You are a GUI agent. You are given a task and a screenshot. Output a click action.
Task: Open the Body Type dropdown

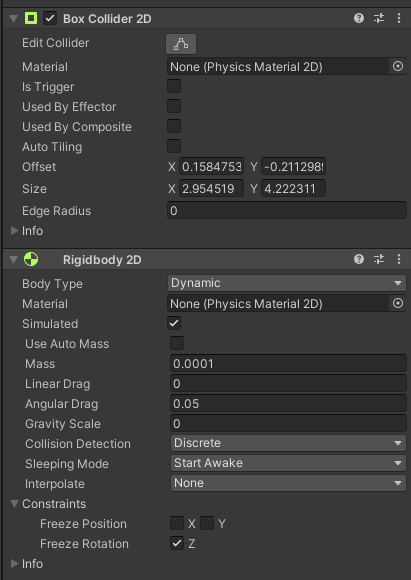tap(287, 283)
